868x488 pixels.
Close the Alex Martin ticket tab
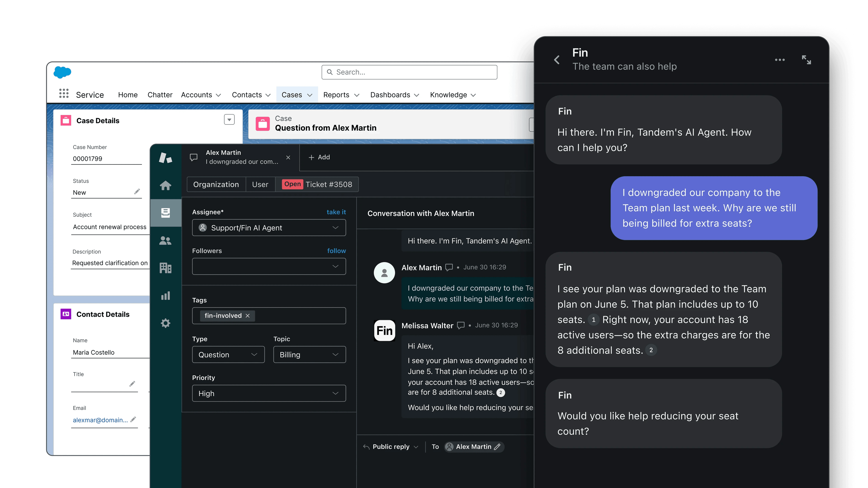pos(288,157)
